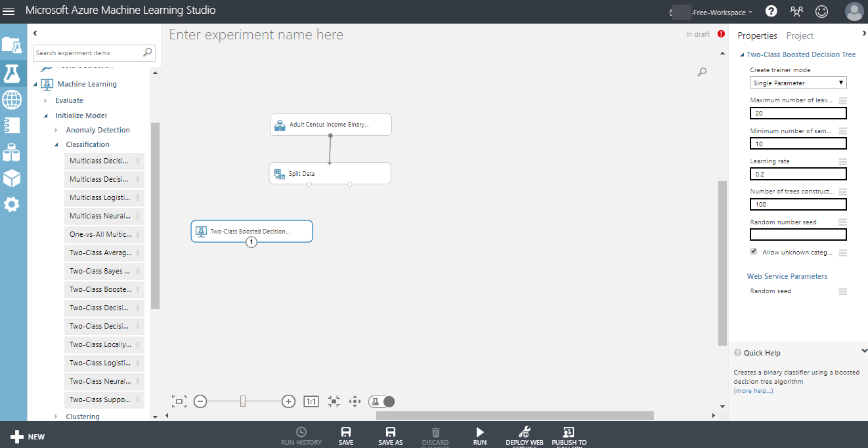
Task: Open Learning rate options menu
Action: coord(842,161)
